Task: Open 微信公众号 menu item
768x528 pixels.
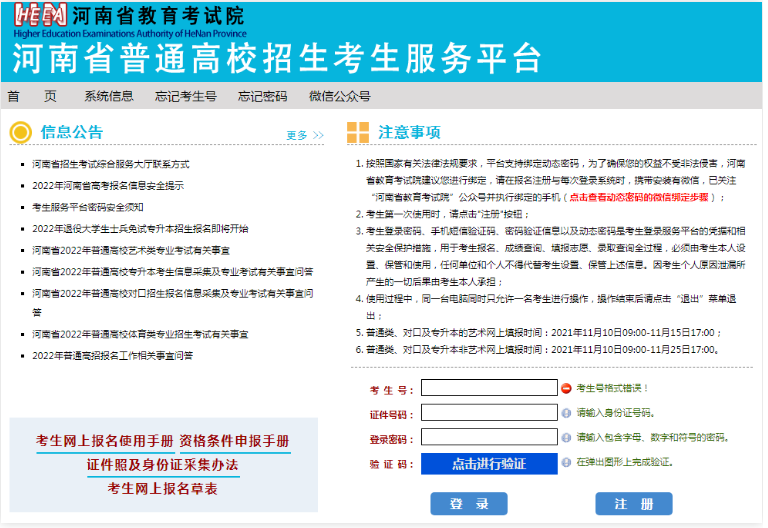Action: [x=339, y=96]
